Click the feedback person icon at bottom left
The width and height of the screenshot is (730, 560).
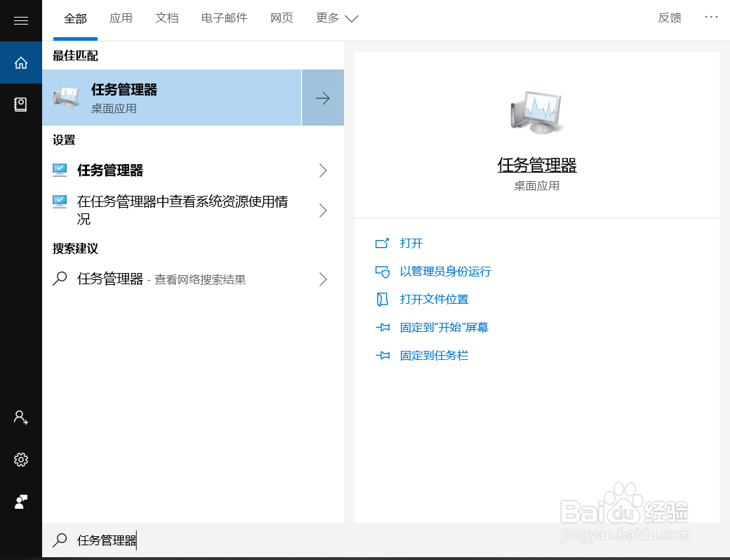(20, 502)
